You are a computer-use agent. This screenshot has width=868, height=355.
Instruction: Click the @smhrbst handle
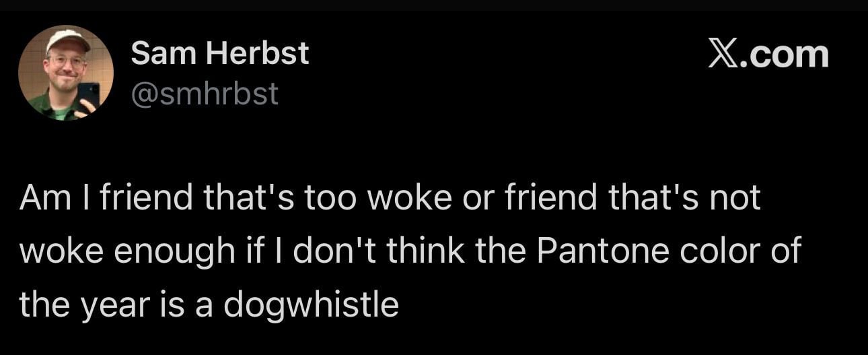tap(205, 94)
